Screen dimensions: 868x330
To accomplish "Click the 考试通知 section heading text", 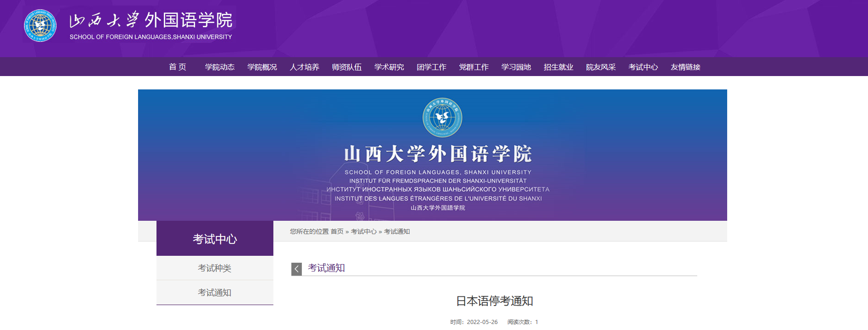I will 326,268.
